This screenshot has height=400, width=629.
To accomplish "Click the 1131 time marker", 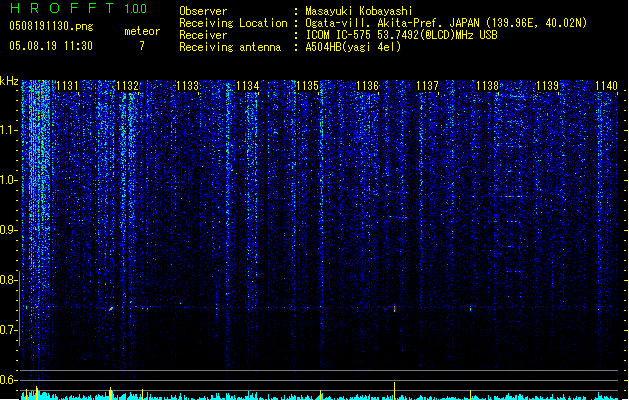I will [67, 86].
